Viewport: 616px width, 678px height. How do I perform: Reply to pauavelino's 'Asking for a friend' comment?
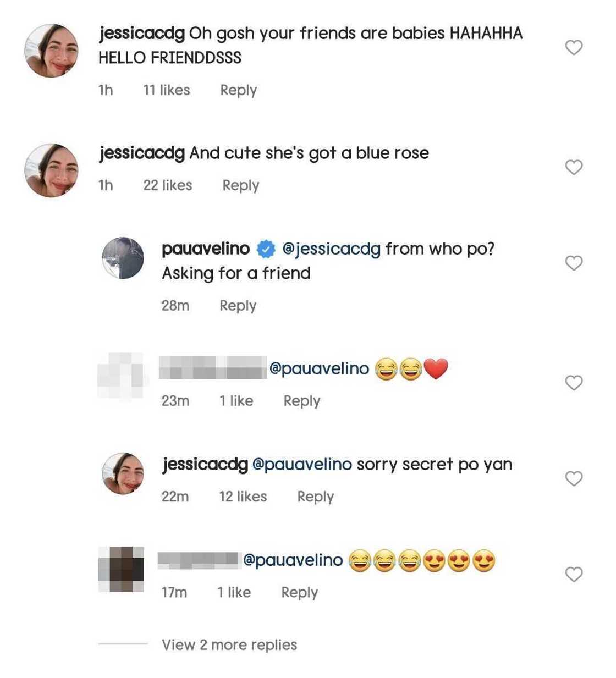pos(238,305)
